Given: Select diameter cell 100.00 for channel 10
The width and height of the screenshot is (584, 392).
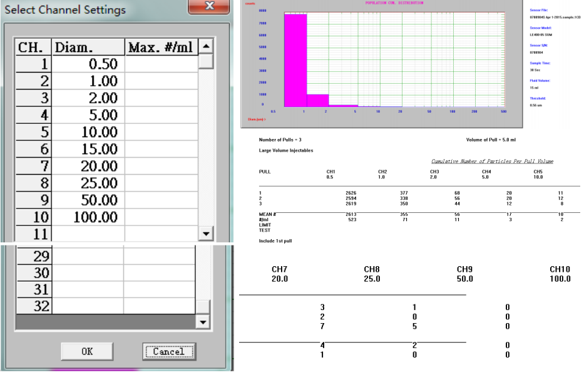Looking at the screenshot, I should [x=88, y=217].
